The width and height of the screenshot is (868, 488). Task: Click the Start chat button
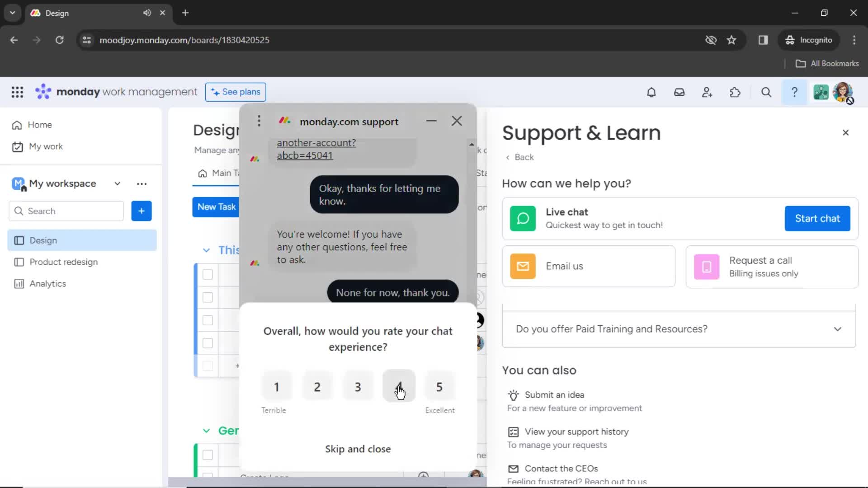817,218
